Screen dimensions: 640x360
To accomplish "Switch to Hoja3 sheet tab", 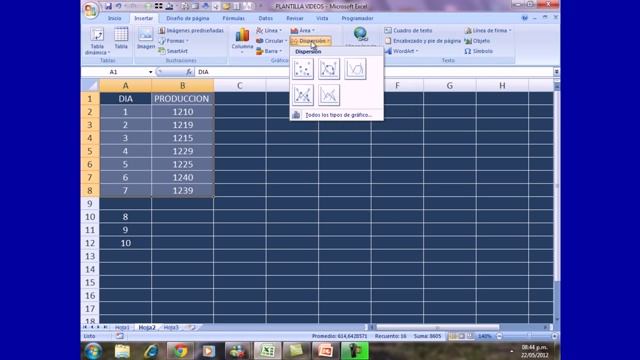I will pyautogui.click(x=171, y=327).
